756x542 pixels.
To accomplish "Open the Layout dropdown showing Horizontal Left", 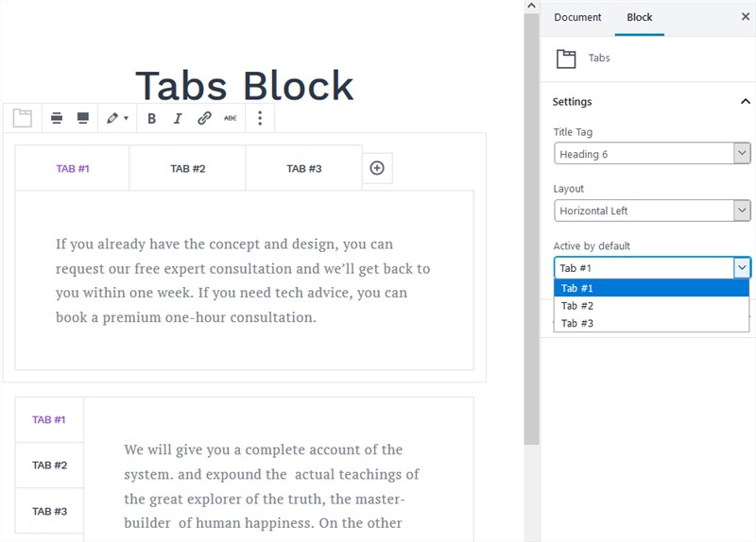I will click(652, 211).
